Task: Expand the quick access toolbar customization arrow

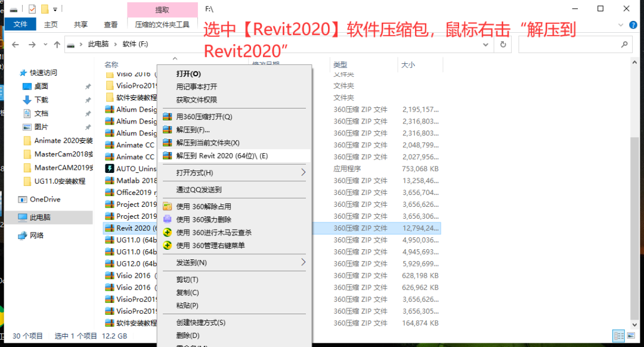Action: click(x=55, y=8)
